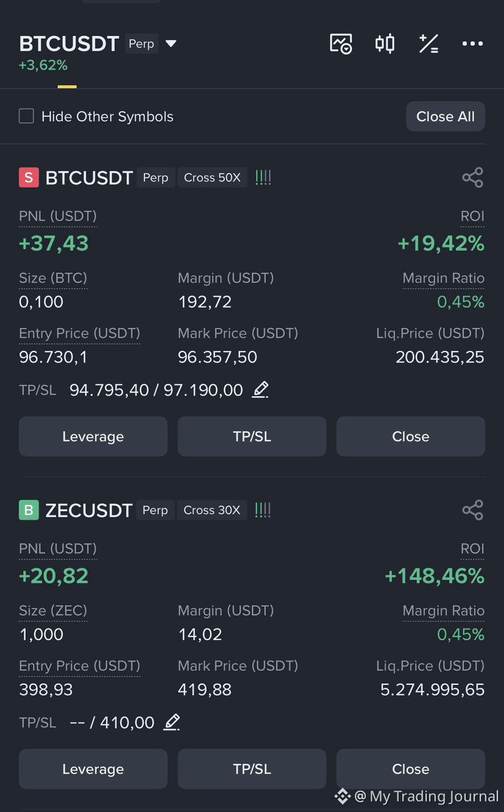Viewport: 504px width, 812px height.
Task: Select the Perp tag beside ZECUSDT
Action: click(x=155, y=510)
